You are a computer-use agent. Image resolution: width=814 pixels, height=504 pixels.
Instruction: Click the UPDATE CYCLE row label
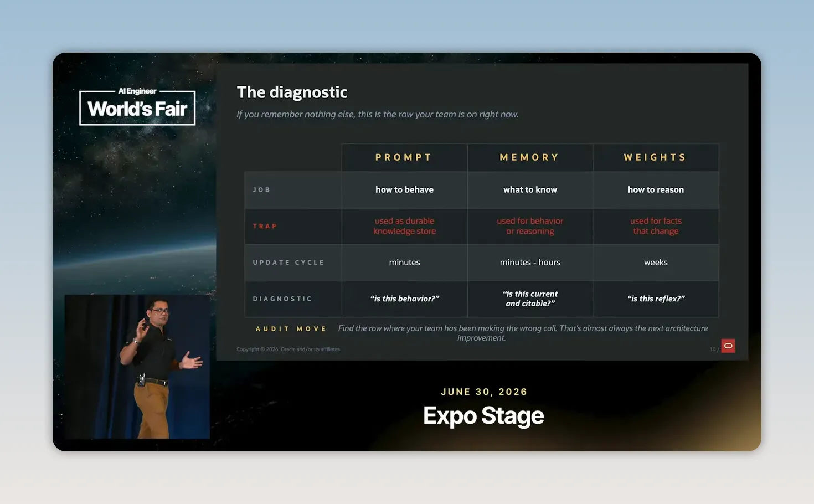(288, 263)
